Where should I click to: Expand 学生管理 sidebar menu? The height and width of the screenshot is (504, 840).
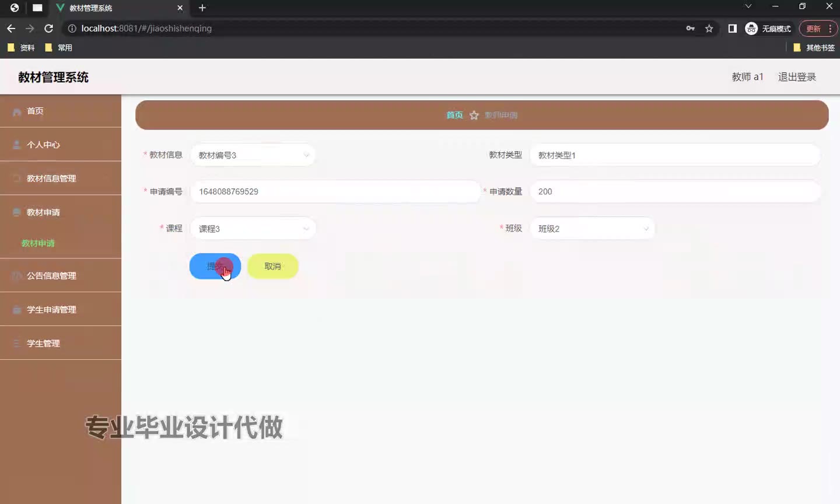[61, 344]
